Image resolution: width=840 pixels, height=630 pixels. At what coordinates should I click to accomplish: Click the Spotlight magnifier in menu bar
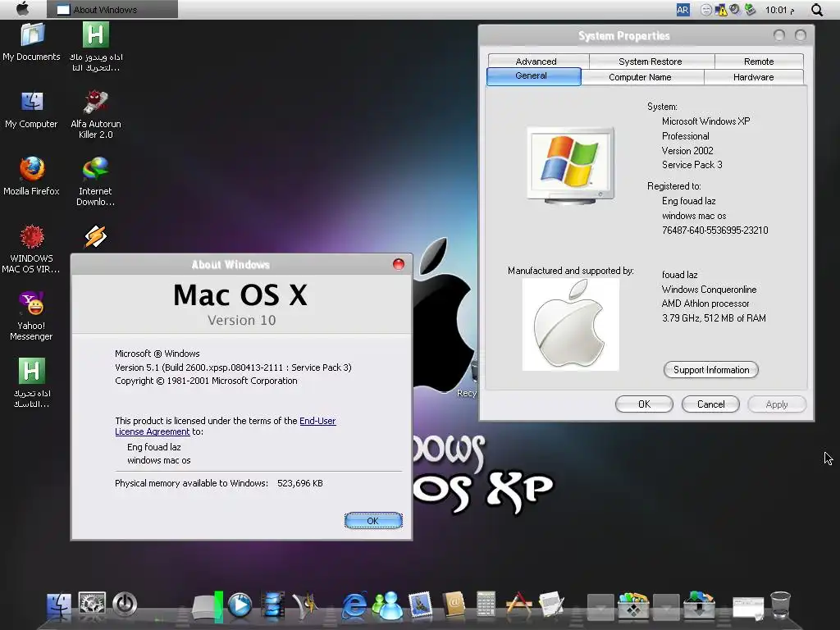click(817, 10)
